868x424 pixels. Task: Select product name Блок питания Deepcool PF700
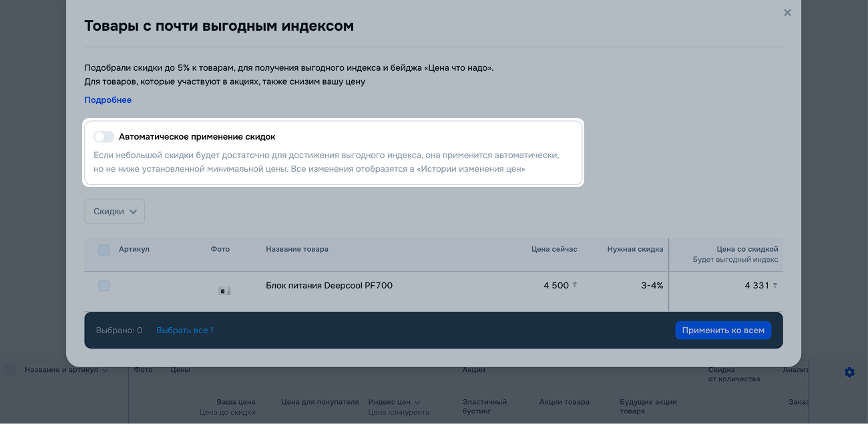click(x=329, y=286)
